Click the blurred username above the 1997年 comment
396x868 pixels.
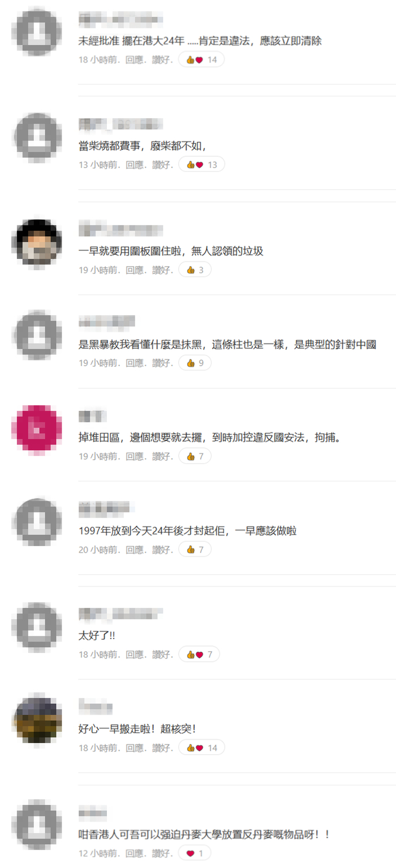(x=104, y=508)
